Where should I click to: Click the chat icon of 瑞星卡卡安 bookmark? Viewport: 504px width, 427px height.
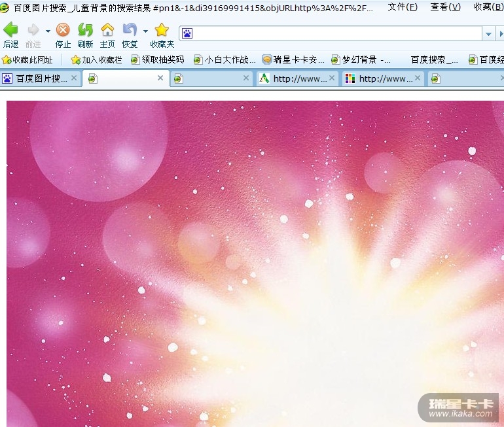pos(267,60)
